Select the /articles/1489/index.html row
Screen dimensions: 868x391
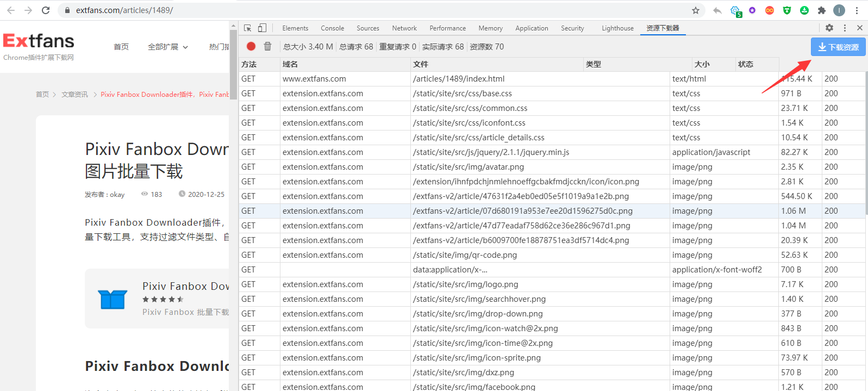click(552, 79)
